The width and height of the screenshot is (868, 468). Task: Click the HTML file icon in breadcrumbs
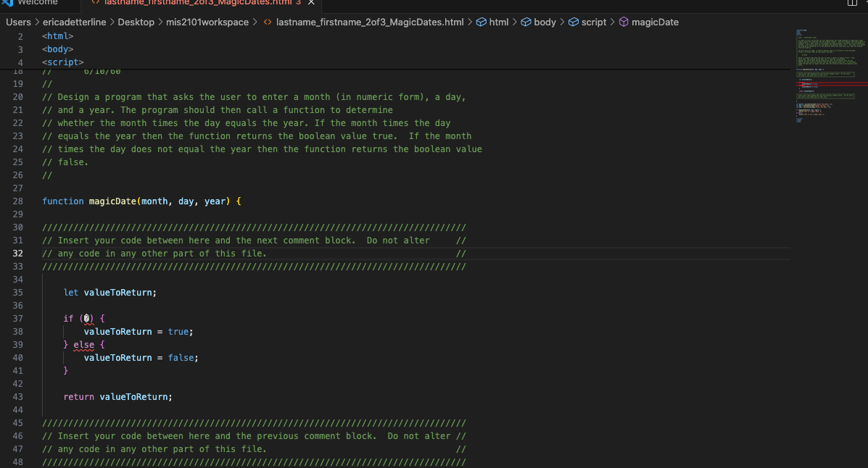[x=268, y=22]
